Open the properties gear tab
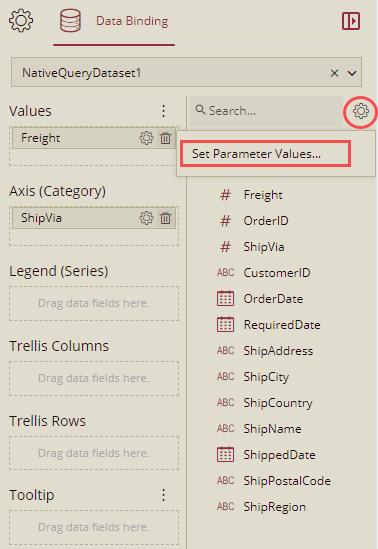Image resolution: width=378 pixels, height=549 pixels. [21, 21]
